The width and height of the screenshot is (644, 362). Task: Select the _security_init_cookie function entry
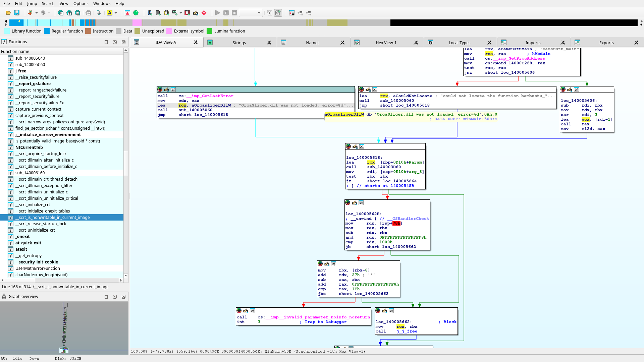(x=37, y=262)
